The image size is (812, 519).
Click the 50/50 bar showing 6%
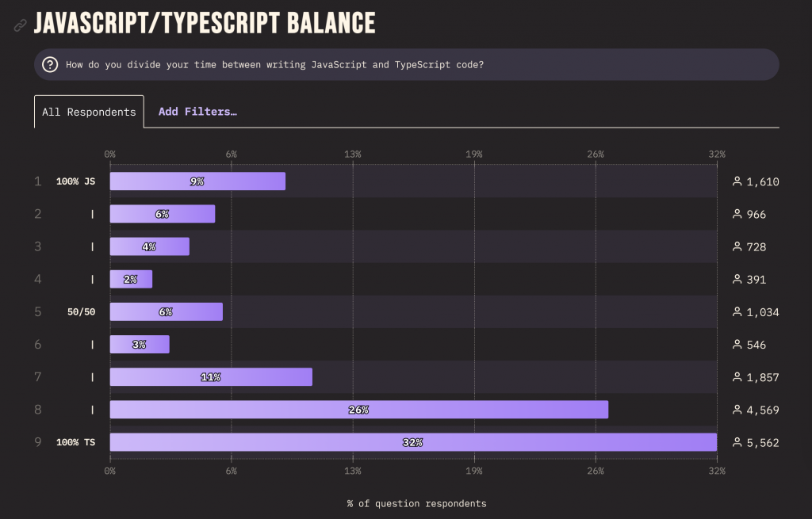(166, 312)
